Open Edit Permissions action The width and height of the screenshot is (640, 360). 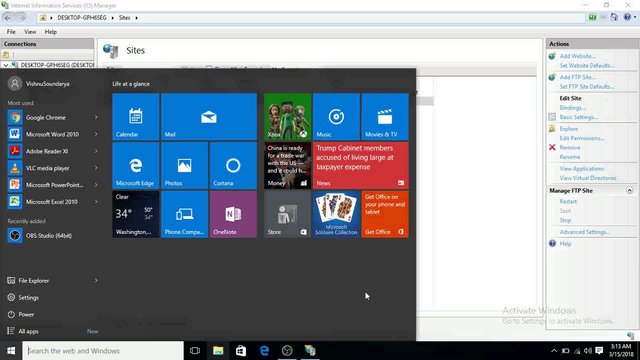582,138
